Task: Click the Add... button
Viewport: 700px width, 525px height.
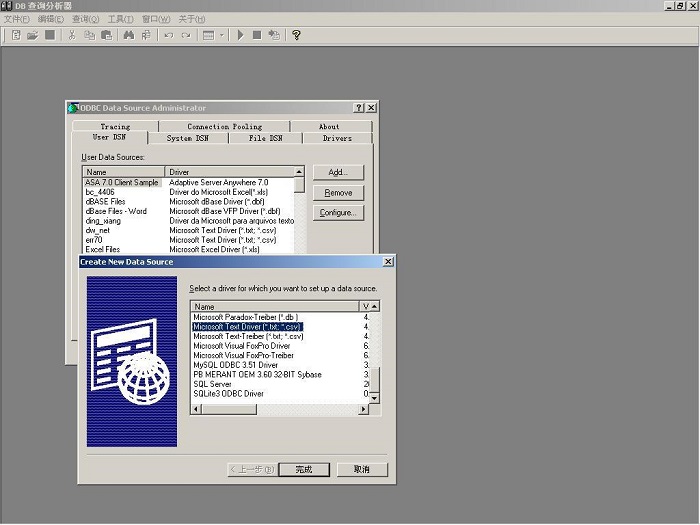Action: tap(338, 172)
